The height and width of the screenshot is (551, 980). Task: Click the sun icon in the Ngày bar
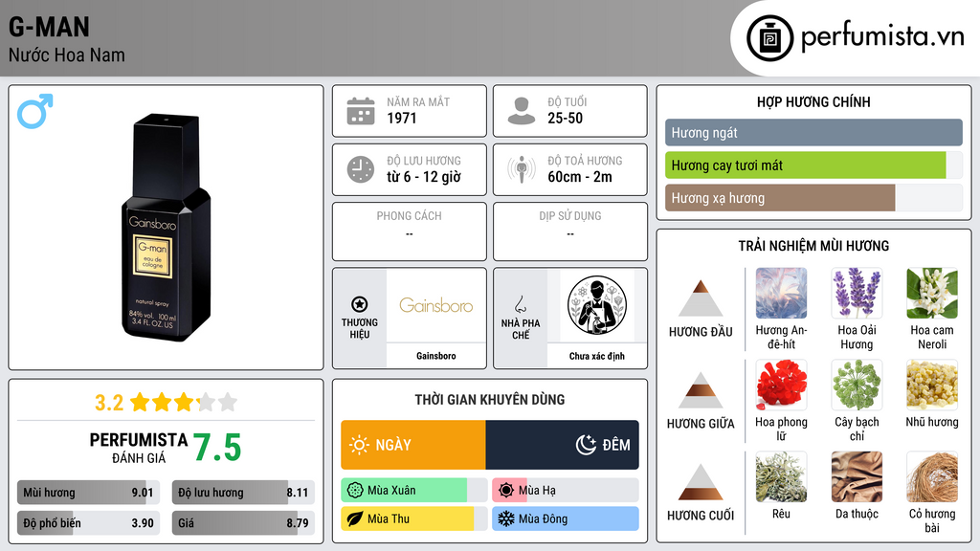click(x=360, y=445)
